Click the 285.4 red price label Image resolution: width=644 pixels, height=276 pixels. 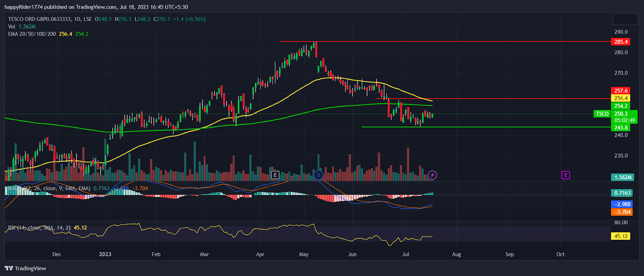tap(621, 42)
